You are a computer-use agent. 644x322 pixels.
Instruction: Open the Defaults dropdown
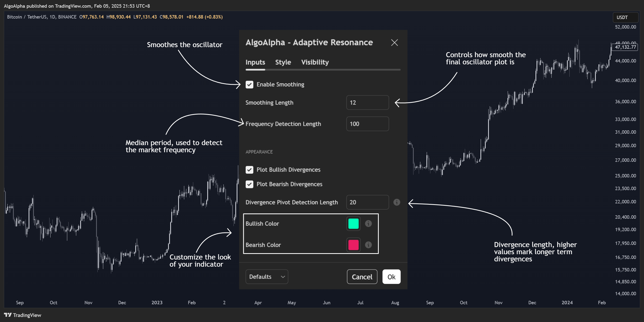pos(267,277)
